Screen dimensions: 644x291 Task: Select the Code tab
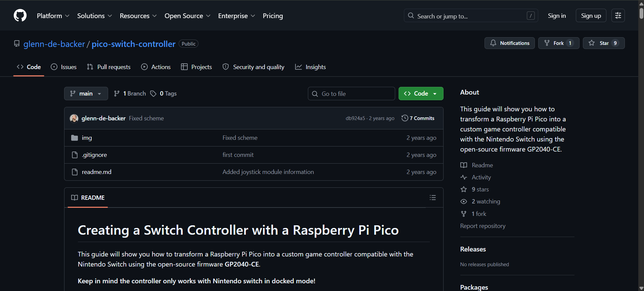click(x=29, y=67)
